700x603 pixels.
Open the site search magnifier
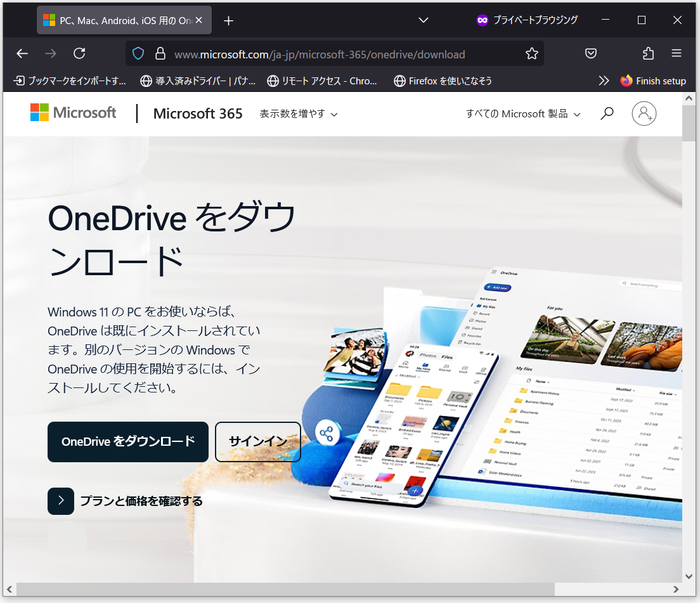click(x=607, y=113)
